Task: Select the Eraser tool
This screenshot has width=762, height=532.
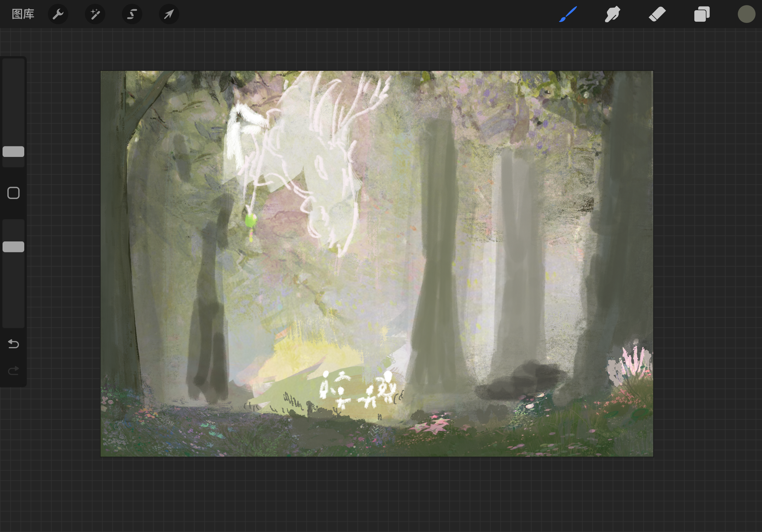Action: point(657,14)
